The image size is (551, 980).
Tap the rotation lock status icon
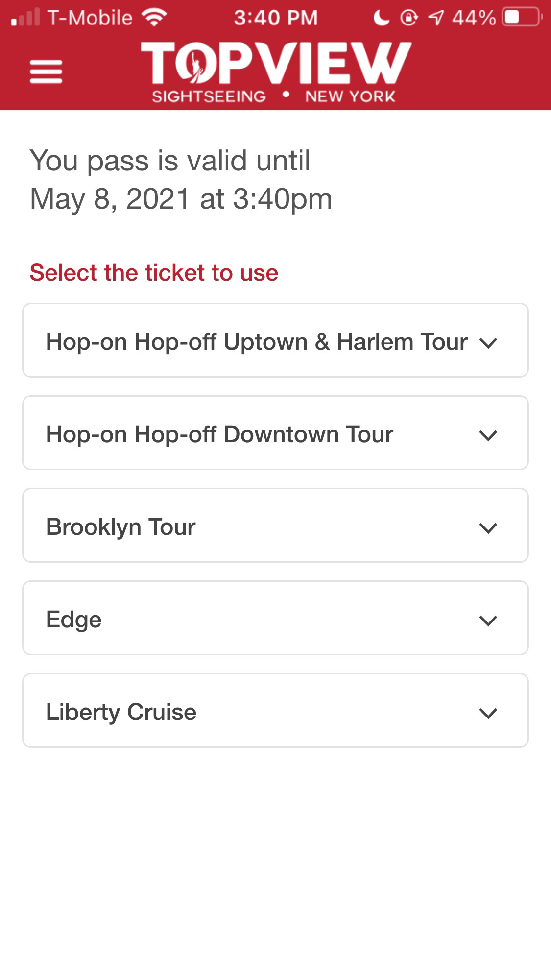coord(408,18)
